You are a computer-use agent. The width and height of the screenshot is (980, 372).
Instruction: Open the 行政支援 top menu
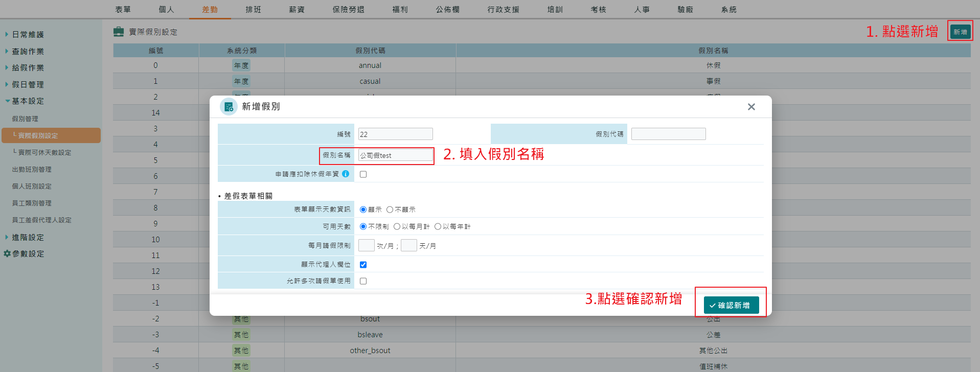[x=504, y=9]
